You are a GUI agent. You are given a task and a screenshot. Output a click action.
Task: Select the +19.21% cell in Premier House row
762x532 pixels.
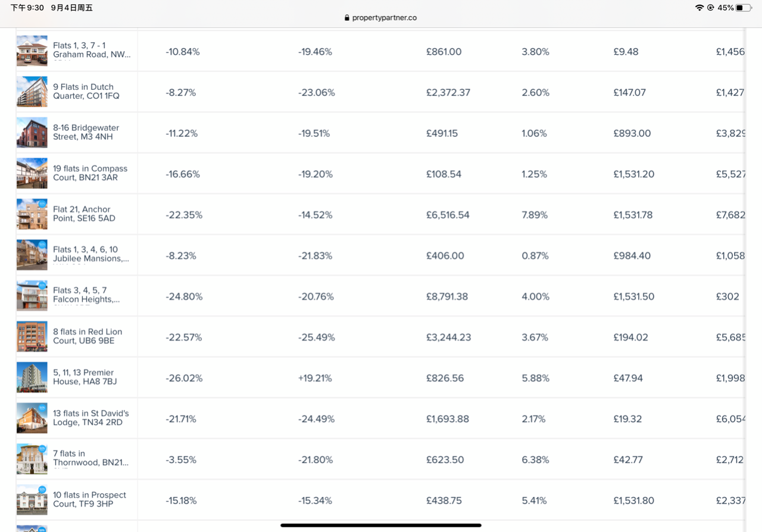tap(315, 378)
